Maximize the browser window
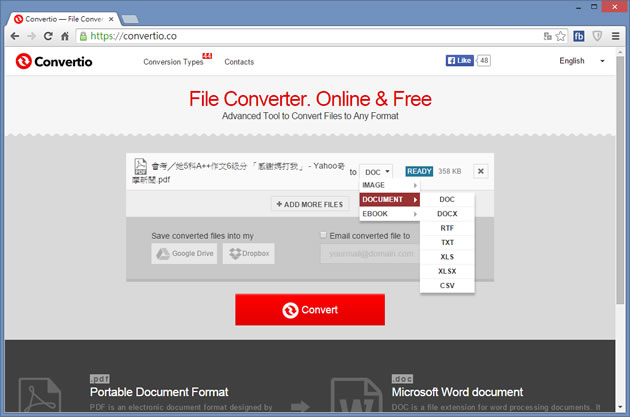The image size is (630, 417). (x=594, y=7)
